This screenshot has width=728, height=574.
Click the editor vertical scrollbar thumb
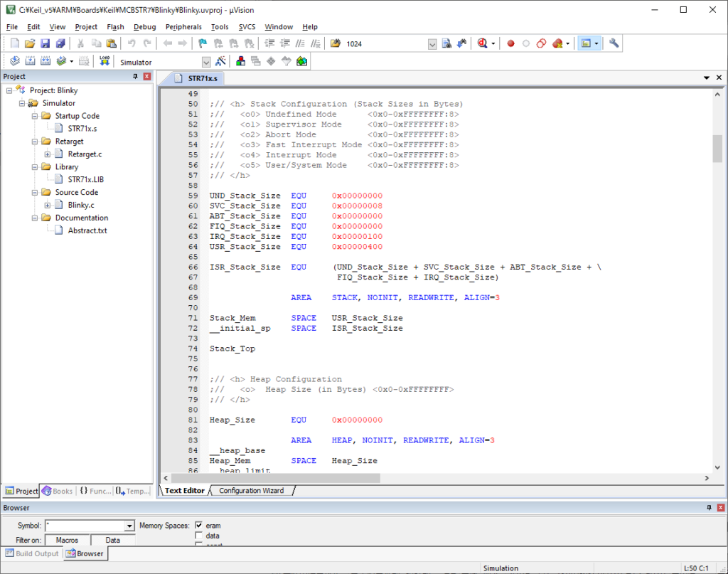click(x=717, y=148)
